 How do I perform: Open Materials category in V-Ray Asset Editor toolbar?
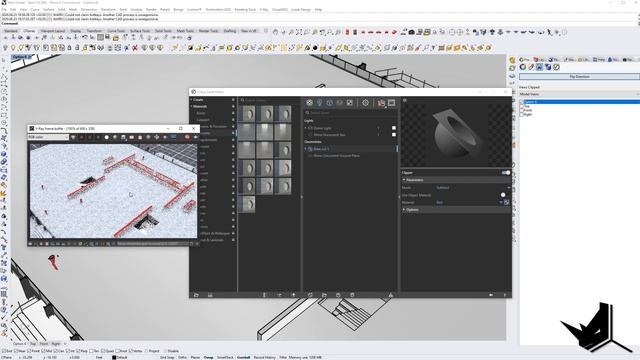(x=309, y=103)
